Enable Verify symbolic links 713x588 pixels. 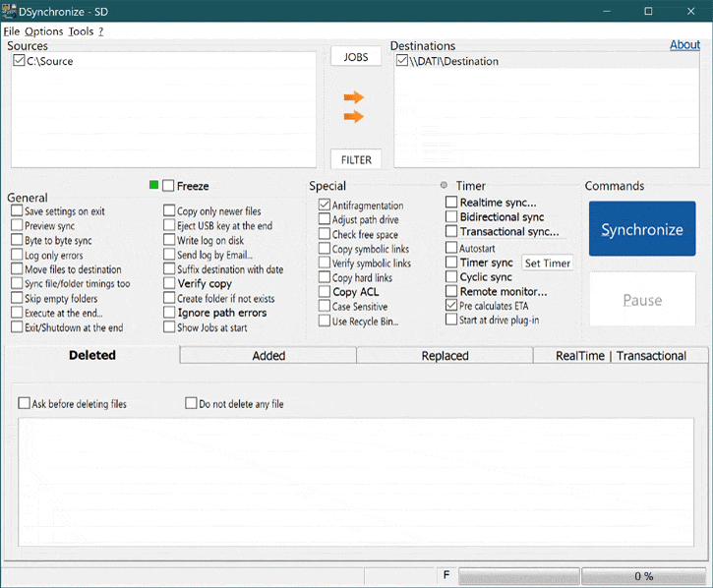click(x=325, y=263)
